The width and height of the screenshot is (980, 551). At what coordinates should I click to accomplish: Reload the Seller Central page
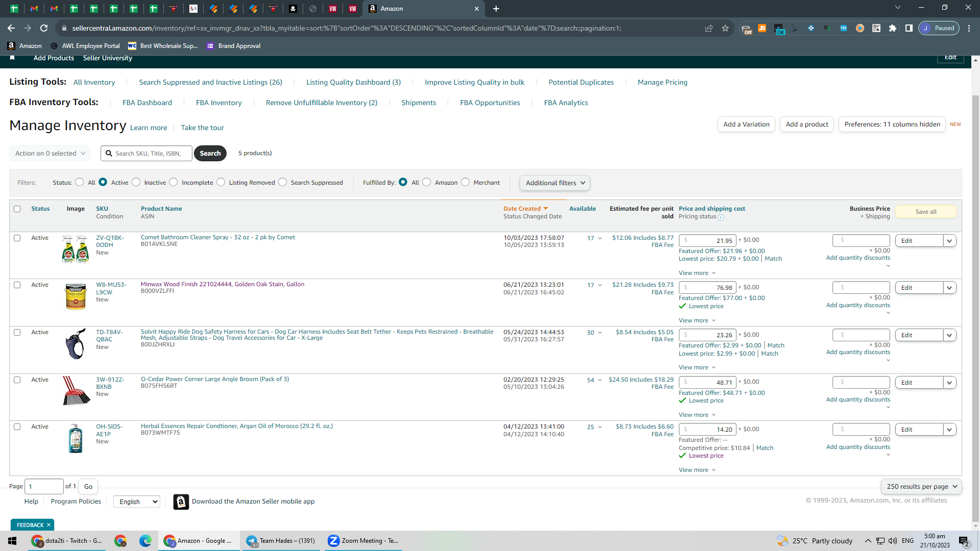44,28
